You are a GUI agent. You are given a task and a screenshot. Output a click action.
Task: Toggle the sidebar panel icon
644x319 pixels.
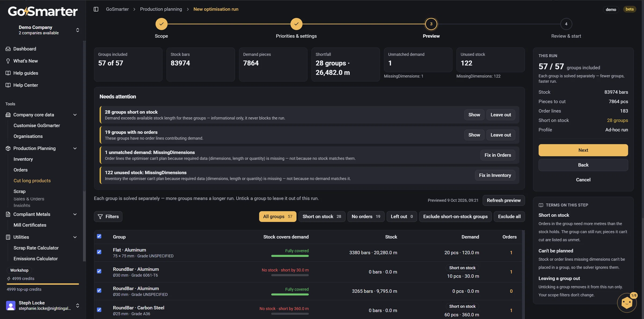tap(96, 9)
